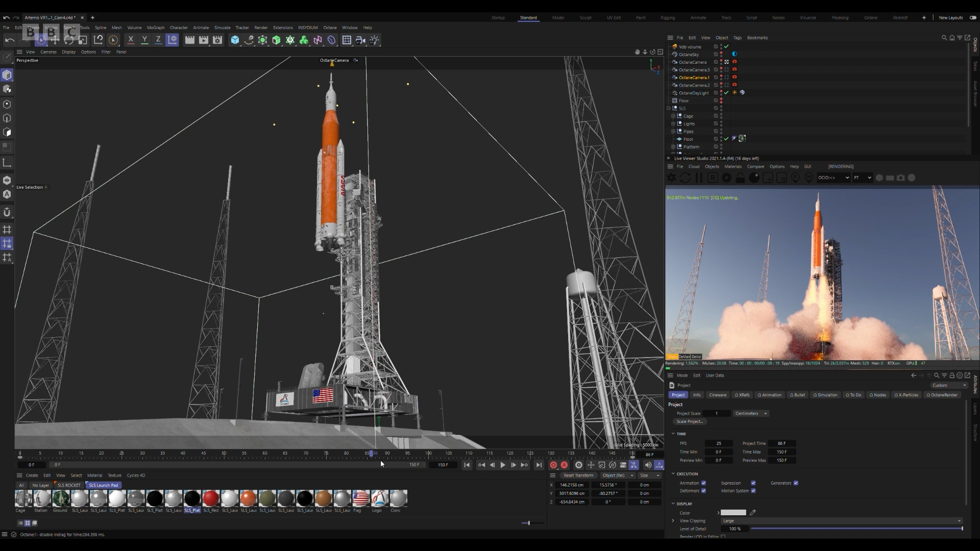Screen dimensions: 980x551
Task: Toggle the X axis lock
Action: click(x=131, y=40)
